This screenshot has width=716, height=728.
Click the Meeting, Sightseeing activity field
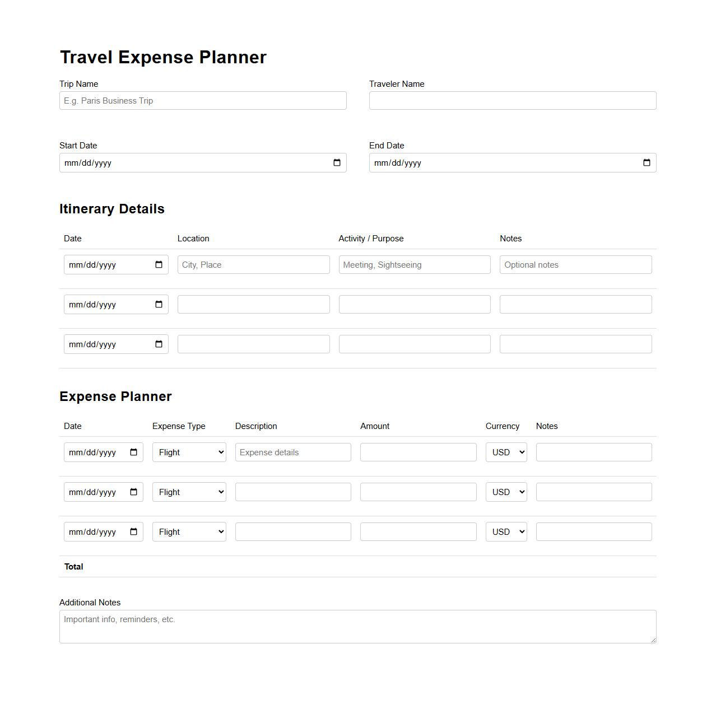tap(414, 264)
